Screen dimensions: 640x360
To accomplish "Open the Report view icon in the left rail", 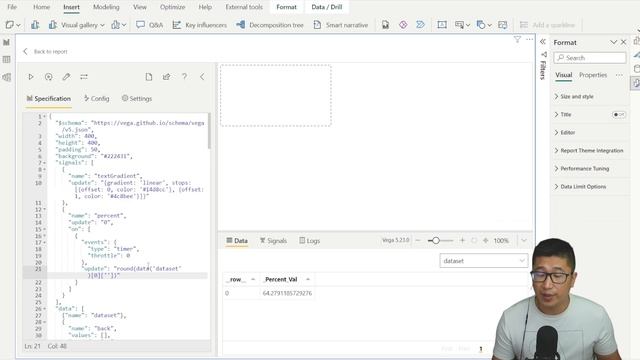I will pyautogui.click(x=7, y=42).
